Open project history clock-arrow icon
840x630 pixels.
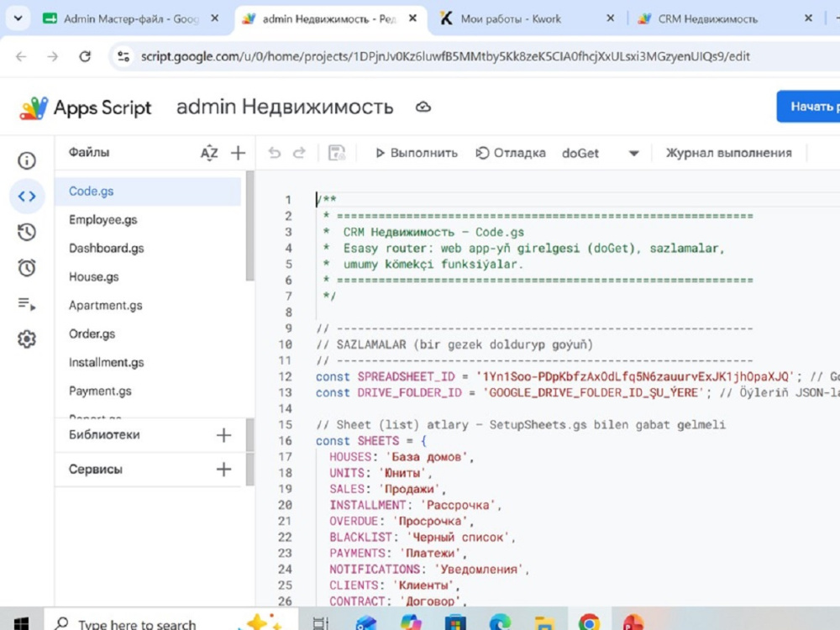coord(27,232)
